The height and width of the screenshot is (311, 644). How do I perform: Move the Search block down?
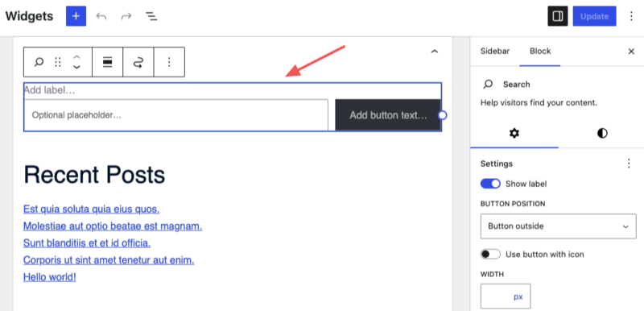(76, 67)
